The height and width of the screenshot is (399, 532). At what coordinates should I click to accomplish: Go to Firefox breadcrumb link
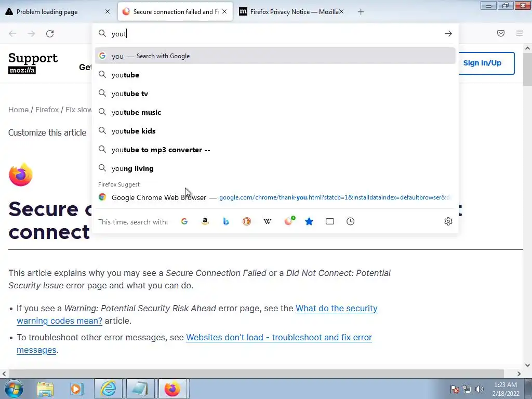pyautogui.click(x=47, y=110)
